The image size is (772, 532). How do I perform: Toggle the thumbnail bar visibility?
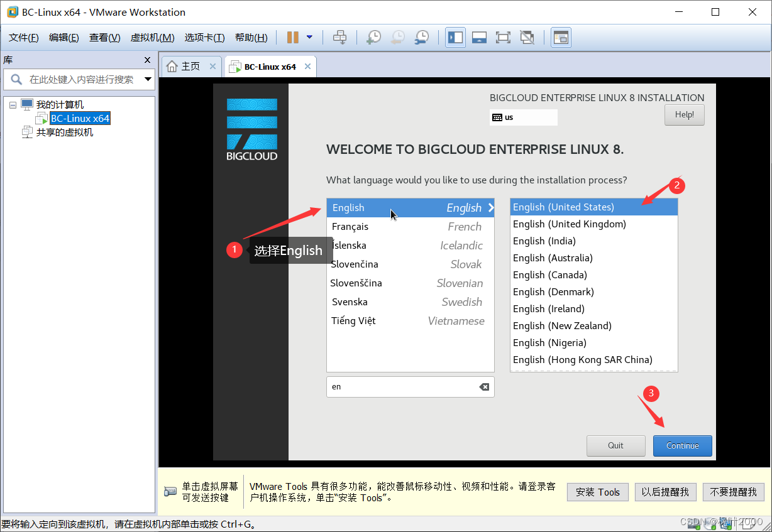[x=479, y=37]
